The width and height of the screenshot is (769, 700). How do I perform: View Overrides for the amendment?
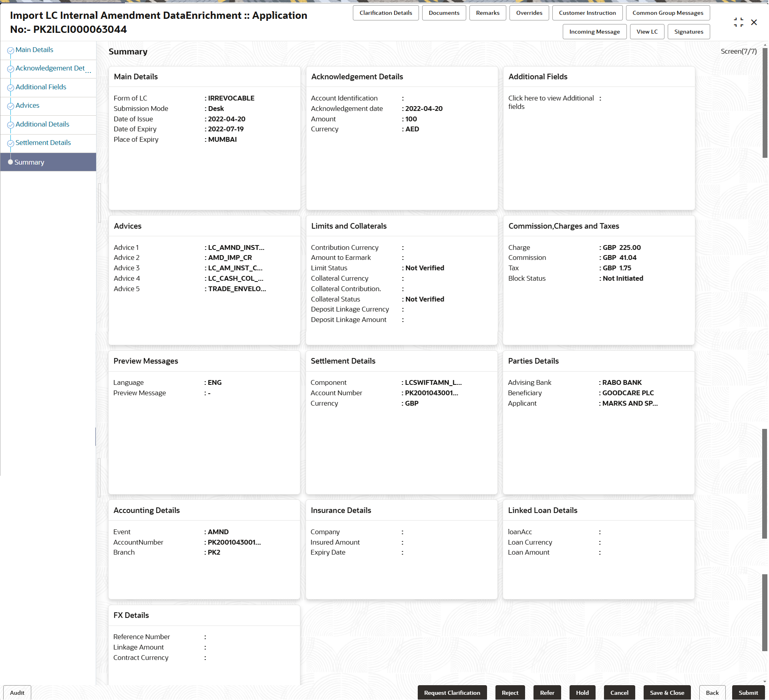529,12
